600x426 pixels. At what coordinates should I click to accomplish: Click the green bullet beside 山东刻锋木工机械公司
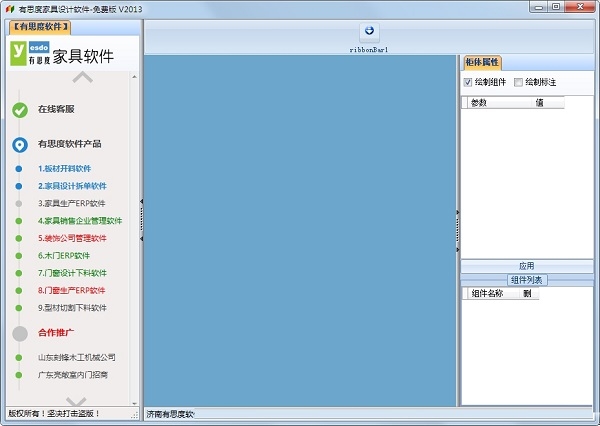18,357
